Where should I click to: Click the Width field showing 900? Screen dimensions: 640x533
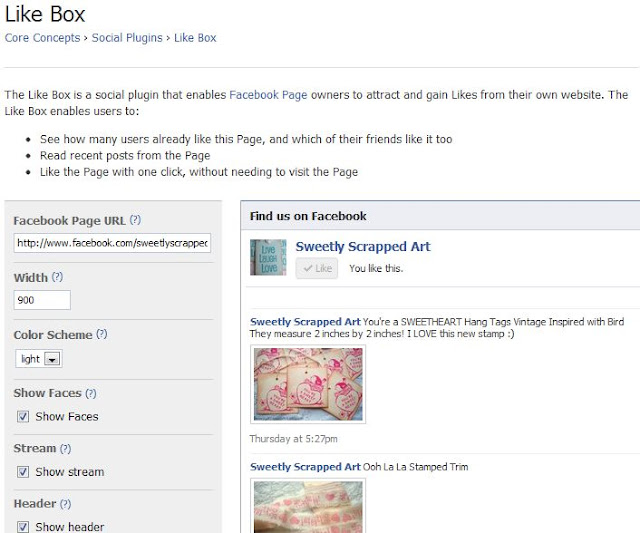click(x=42, y=300)
